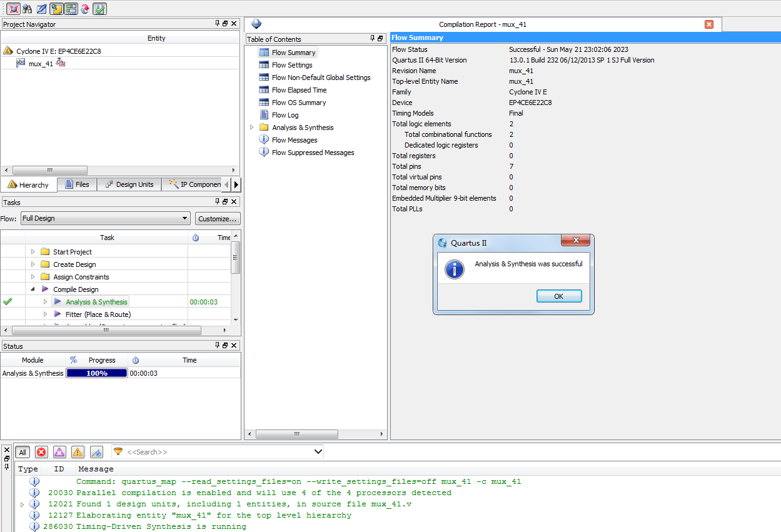
Task: Click the message Search filter field
Action: coord(217,452)
